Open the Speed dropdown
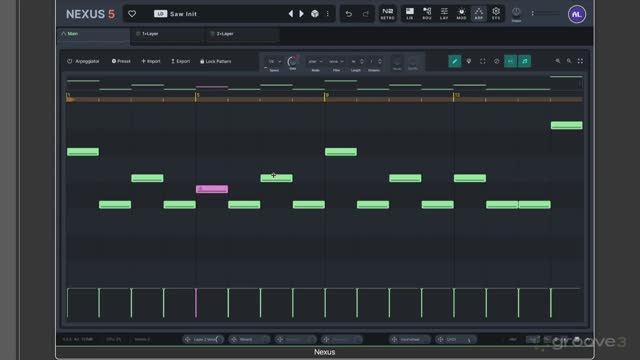640x360 pixels. (x=274, y=62)
